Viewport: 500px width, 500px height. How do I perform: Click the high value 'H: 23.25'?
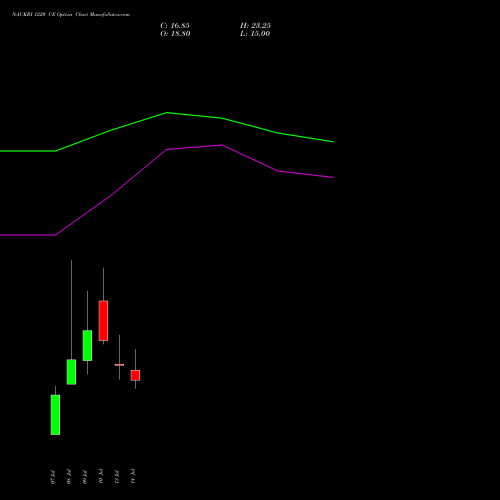tap(255, 26)
